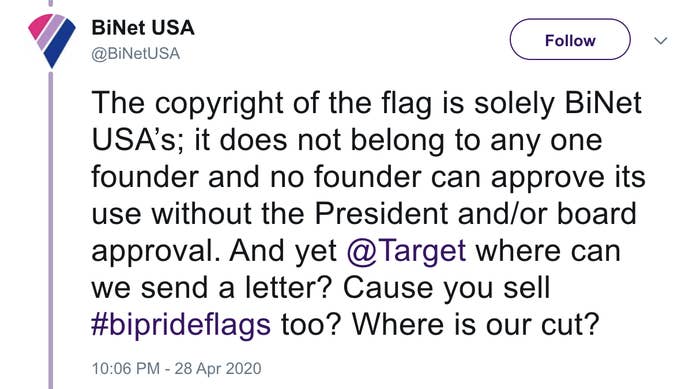Click the thread line beside the timestamp
Viewport: 700px width, 389px height.
coord(50,368)
